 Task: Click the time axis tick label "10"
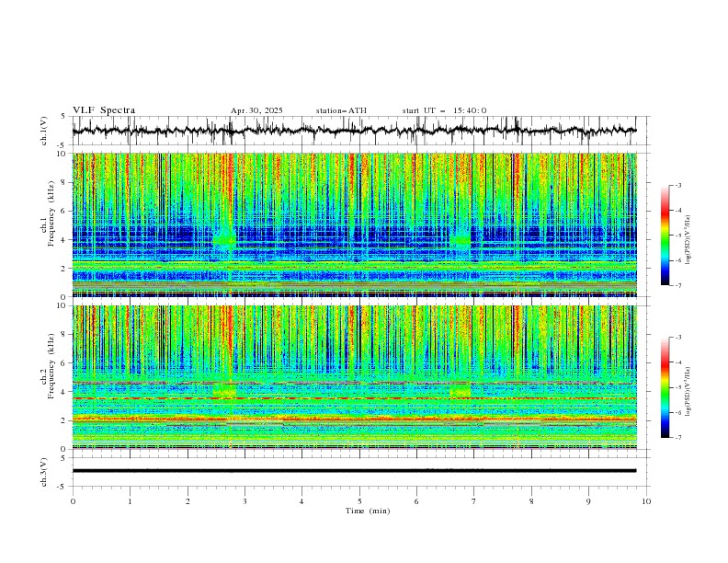pos(646,501)
